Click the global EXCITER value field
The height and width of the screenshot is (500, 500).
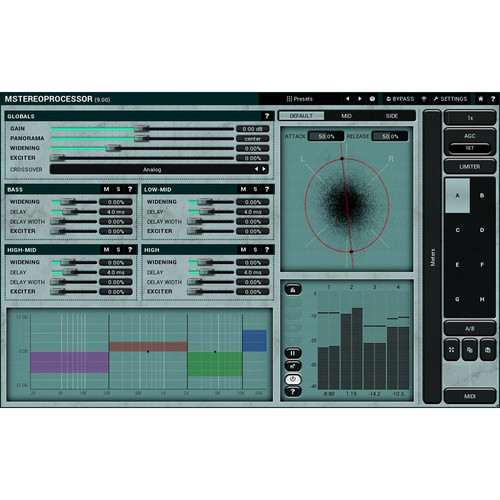253,158
